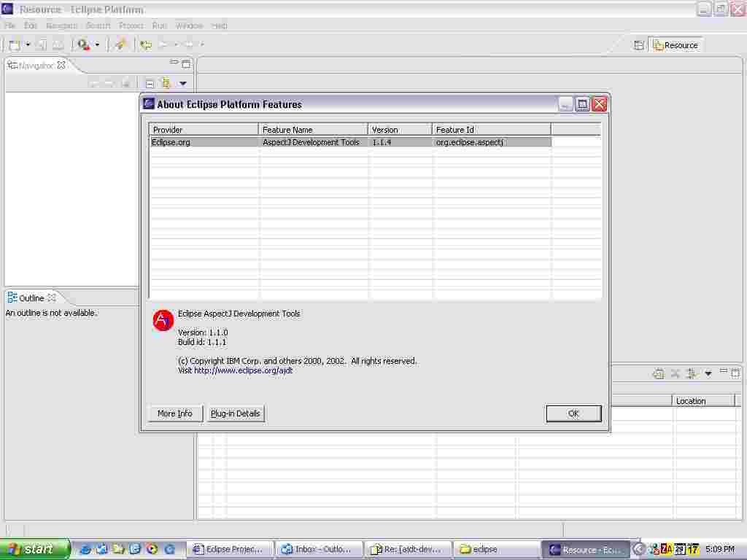This screenshot has width=747, height=560.
Task: Go to last edit location icon
Action: (x=146, y=45)
